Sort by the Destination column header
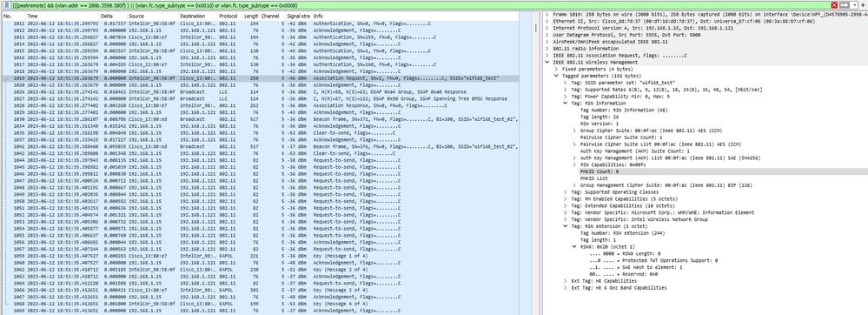The width and height of the screenshot is (868, 315). click(197, 17)
